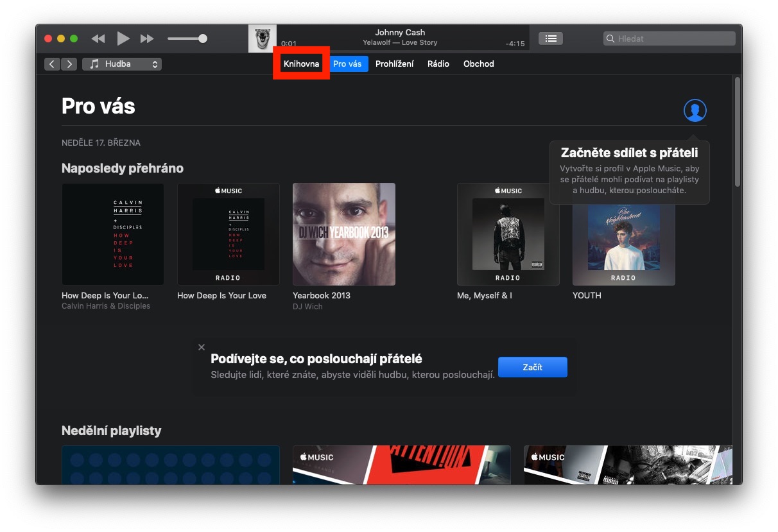Click the YOUTH title text
This screenshot has width=778, height=532.
[587, 296]
